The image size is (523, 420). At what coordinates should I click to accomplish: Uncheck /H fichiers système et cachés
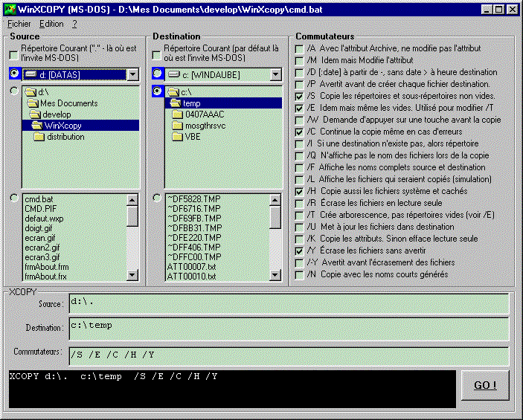pyautogui.click(x=299, y=192)
